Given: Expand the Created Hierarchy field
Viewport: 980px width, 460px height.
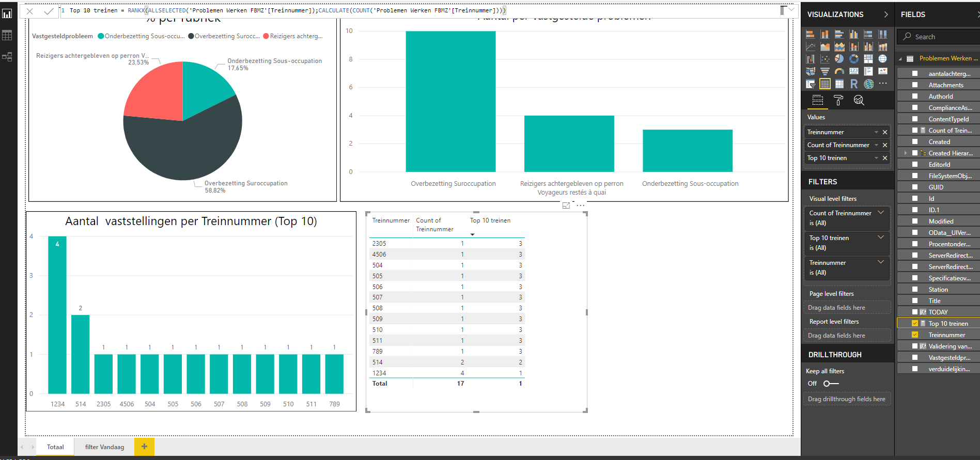Looking at the screenshot, I should coord(905,153).
